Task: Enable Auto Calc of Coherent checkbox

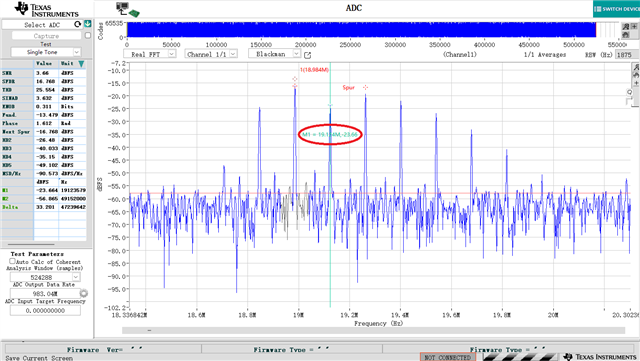Action: pyautogui.click(x=12, y=261)
